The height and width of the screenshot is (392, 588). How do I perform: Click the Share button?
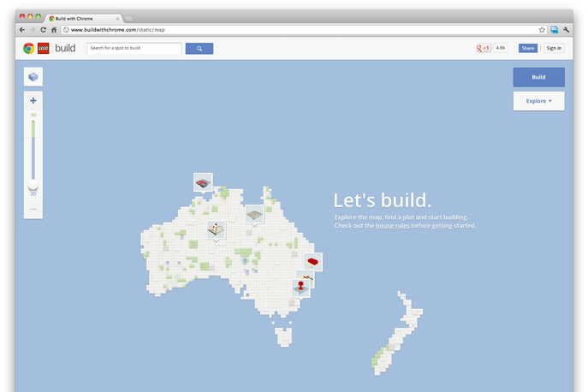[527, 49]
